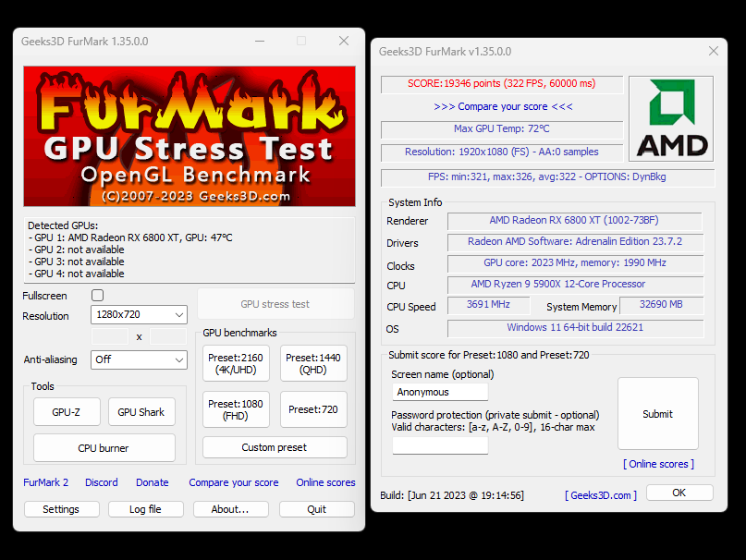Launch the GPU-Z tool
Image resolution: width=746 pixels, height=560 pixels.
[x=67, y=412]
